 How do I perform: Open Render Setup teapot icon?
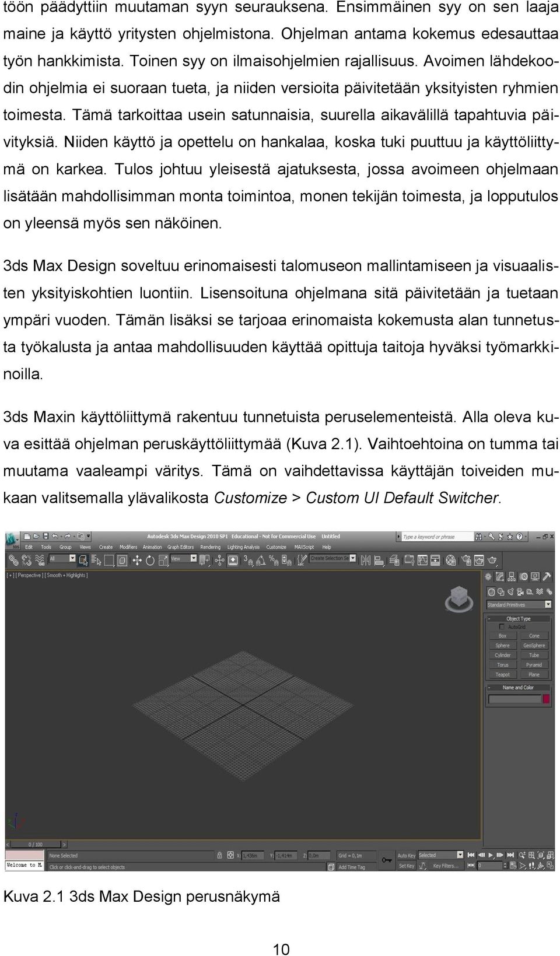pos(467,560)
